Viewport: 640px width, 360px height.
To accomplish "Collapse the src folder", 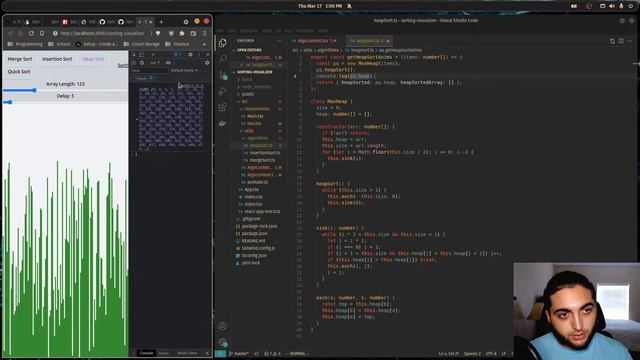I will pos(244,101).
